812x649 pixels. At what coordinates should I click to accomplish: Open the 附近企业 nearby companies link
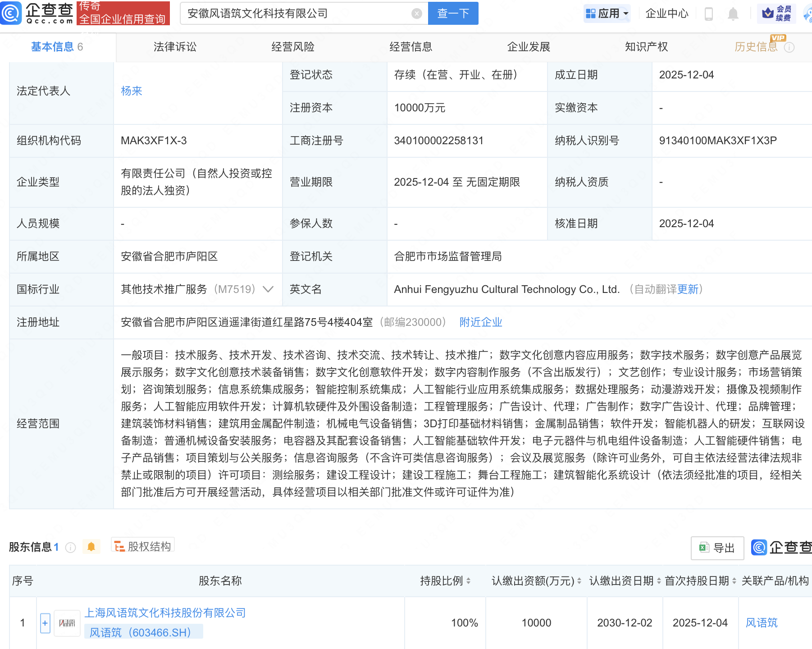click(x=480, y=322)
